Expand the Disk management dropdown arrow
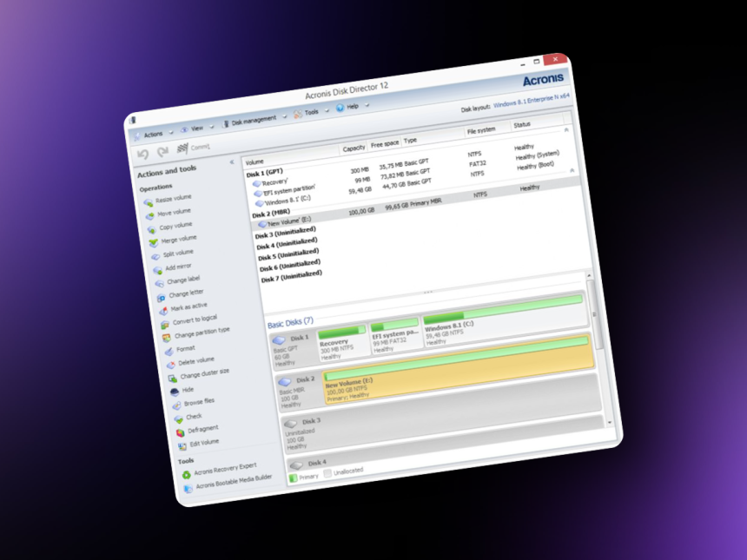This screenshot has height=560, width=747. 285,116
